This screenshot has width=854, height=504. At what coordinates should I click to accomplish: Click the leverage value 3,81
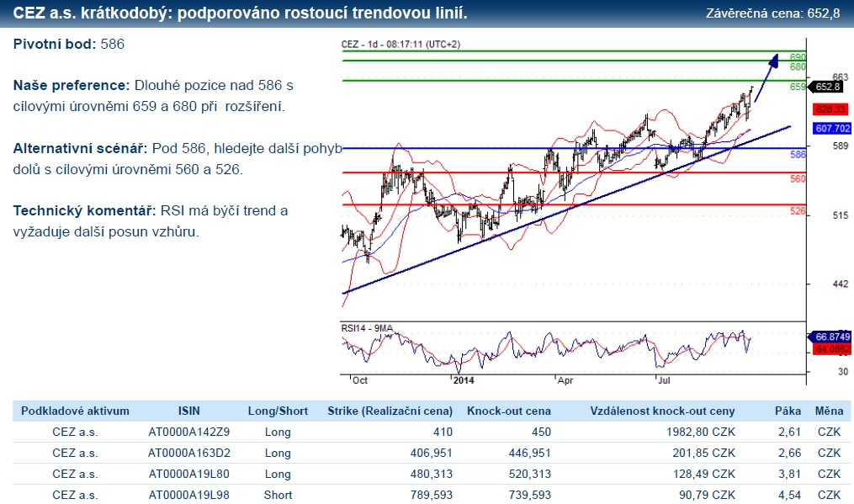pyautogui.click(x=790, y=474)
